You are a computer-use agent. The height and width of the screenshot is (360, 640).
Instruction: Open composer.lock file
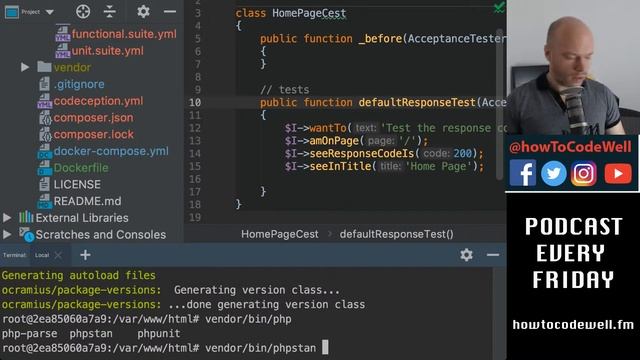94,134
